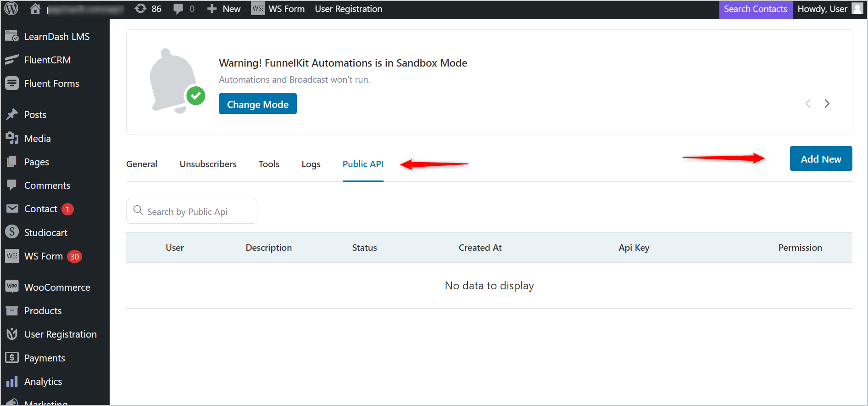Switch to the Logs tab

point(311,164)
